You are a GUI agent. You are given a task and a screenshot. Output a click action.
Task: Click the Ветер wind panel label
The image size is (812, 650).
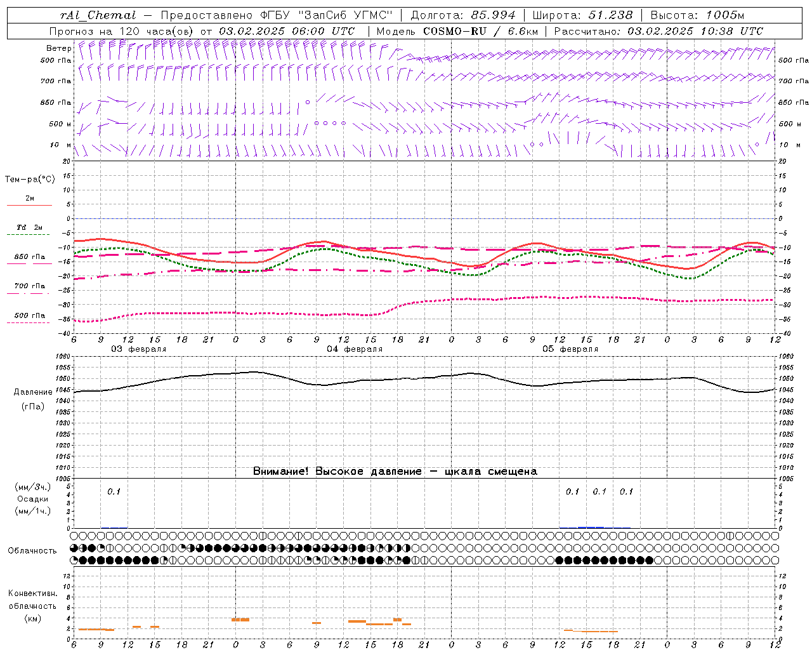pyautogui.click(x=58, y=48)
